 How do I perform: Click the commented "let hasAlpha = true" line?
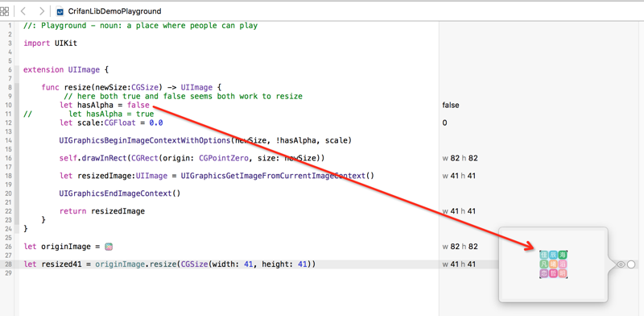pos(89,114)
